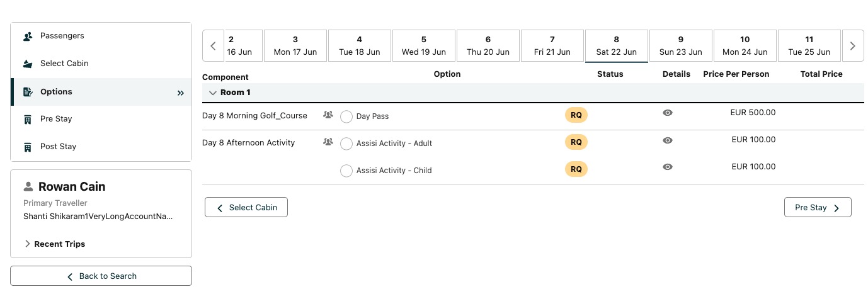Click the Passengers sidebar icon
This screenshot has height=294, width=868.
(x=28, y=37)
